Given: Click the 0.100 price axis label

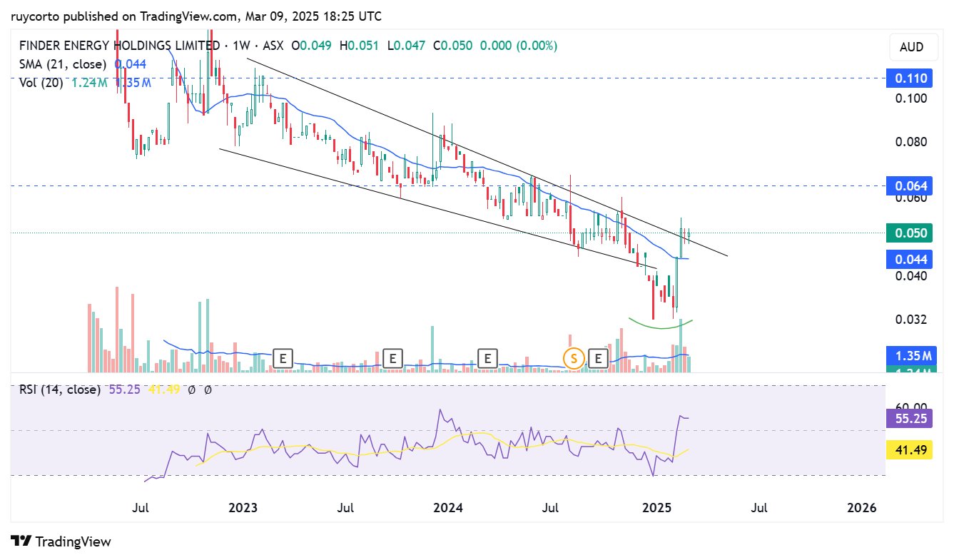Looking at the screenshot, I should (x=912, y=98).
